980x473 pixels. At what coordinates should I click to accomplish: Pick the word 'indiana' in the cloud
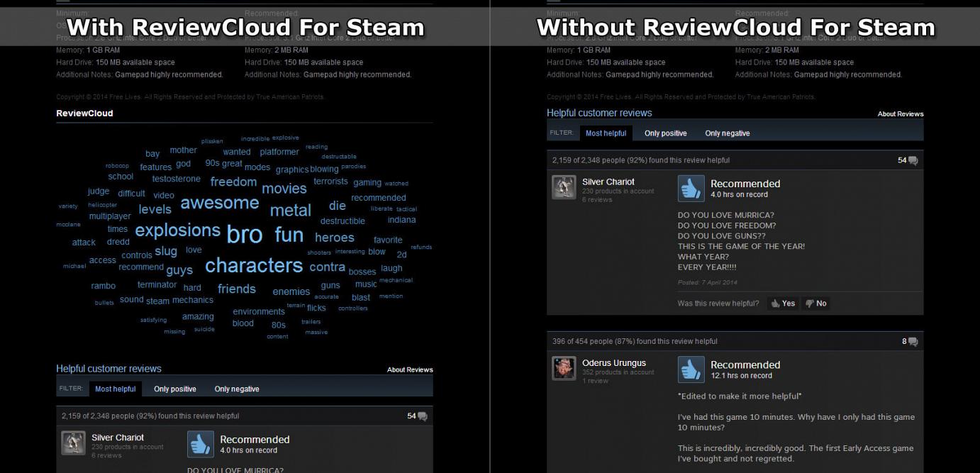(402, 220)
